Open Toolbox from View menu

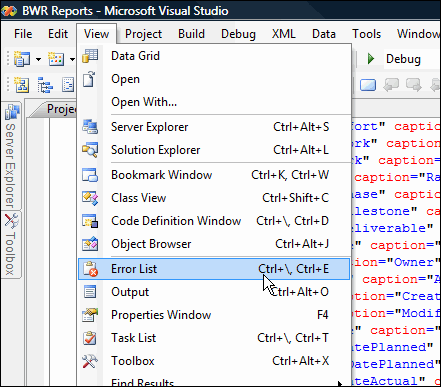coord(214,361)
